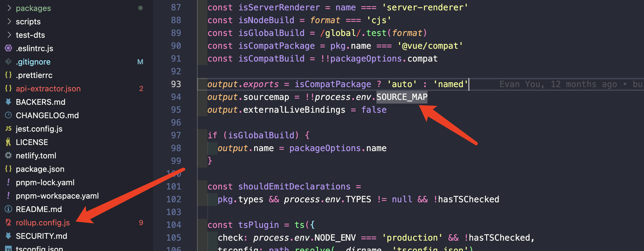
Task: Click the BACKERS.md markdown arrow icon
Action: pyautogui.click(x=9, y=102)
